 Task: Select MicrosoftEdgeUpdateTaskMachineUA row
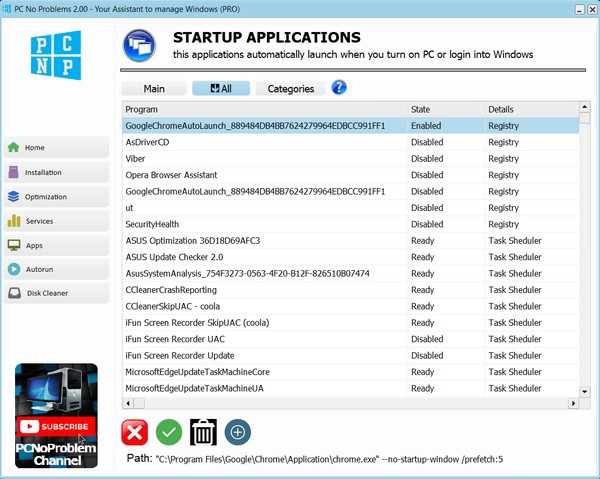(351, 388)
